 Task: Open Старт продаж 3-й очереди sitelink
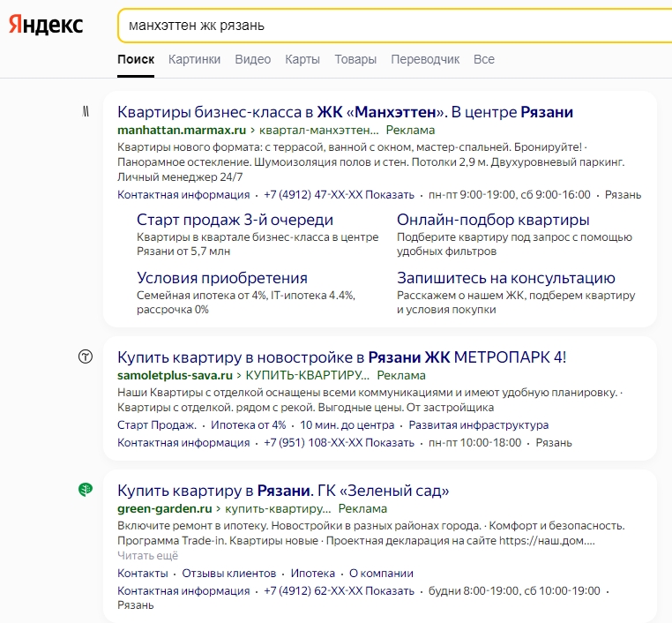(235, 220)
